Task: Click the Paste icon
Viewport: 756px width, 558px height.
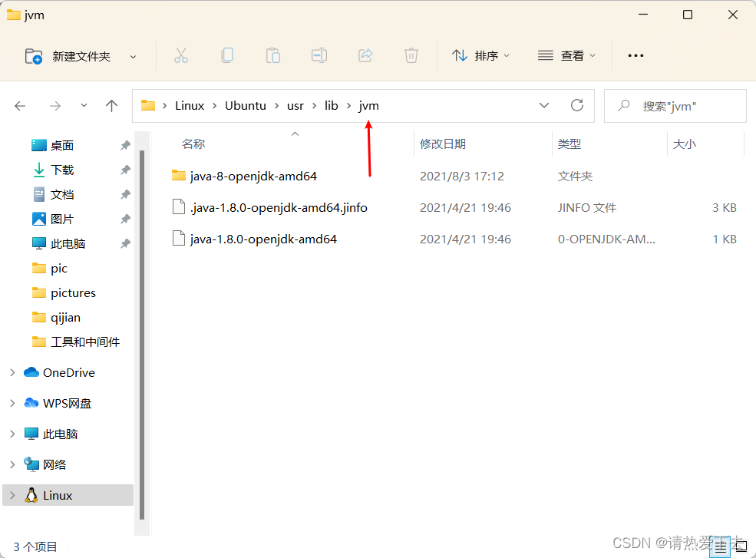Action: click(273, 54)
